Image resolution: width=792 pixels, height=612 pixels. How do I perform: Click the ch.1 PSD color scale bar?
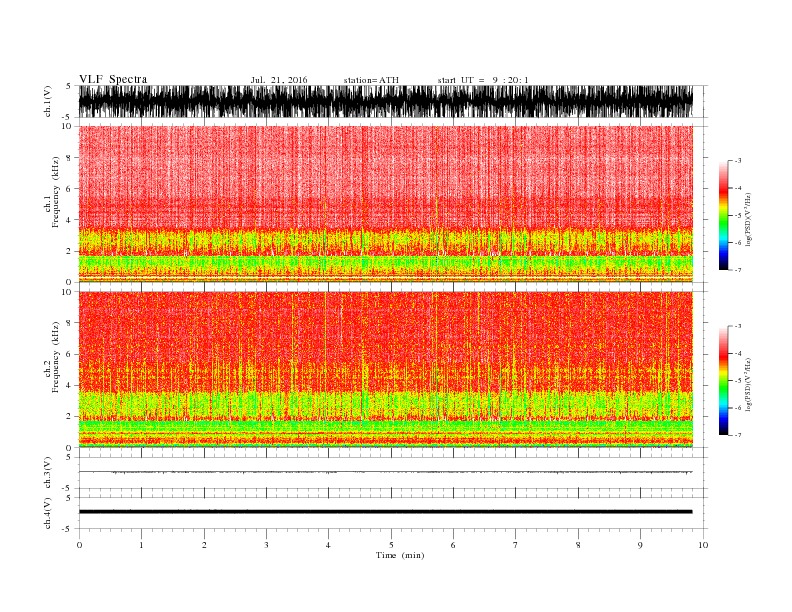(x=723, y=216)
